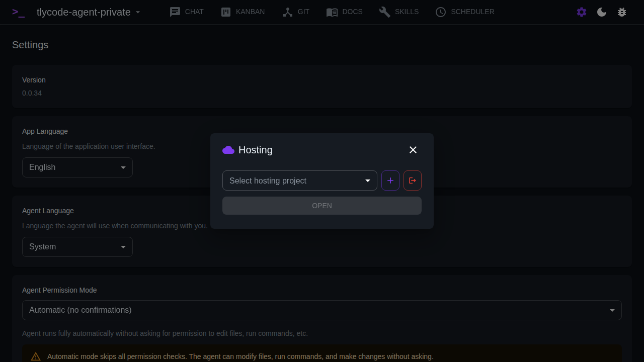Open the Docs tab
The height and width of the screenshot is (362, 644).
click(344, 12)
